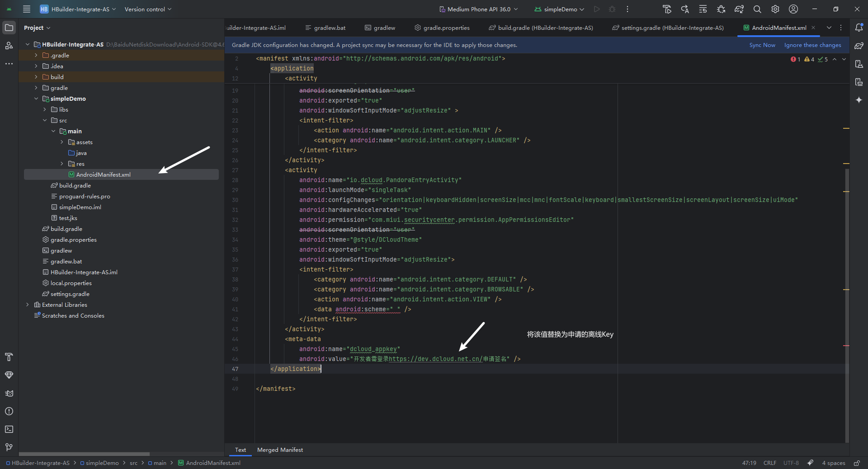The height and width of the screenshot is (469, 868).
Task: Open the Notifications bell icon
Action: 859,28
